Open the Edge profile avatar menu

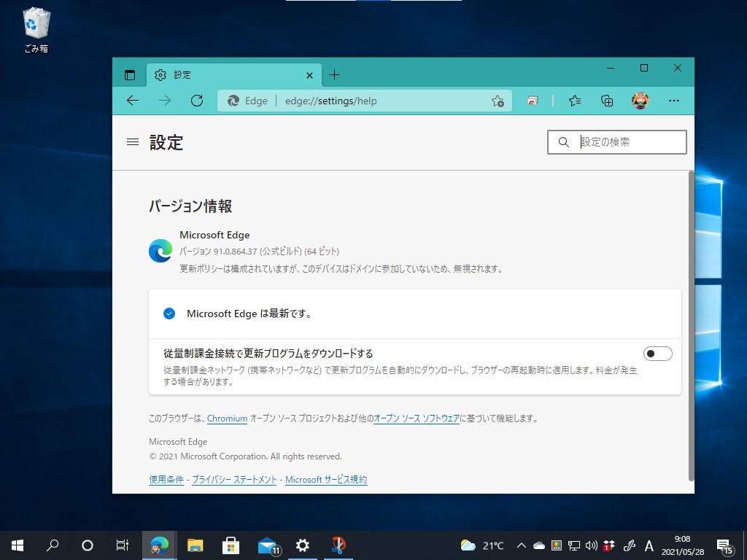click(640, 101)
